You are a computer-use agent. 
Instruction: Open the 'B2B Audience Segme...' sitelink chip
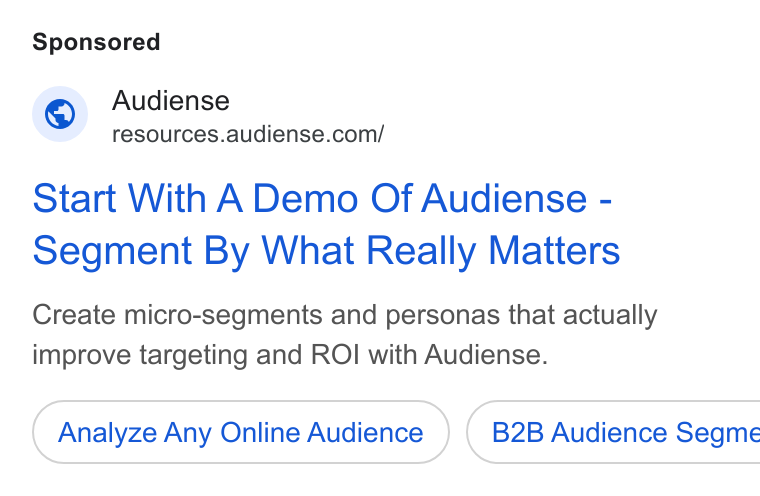coord(614,432)
